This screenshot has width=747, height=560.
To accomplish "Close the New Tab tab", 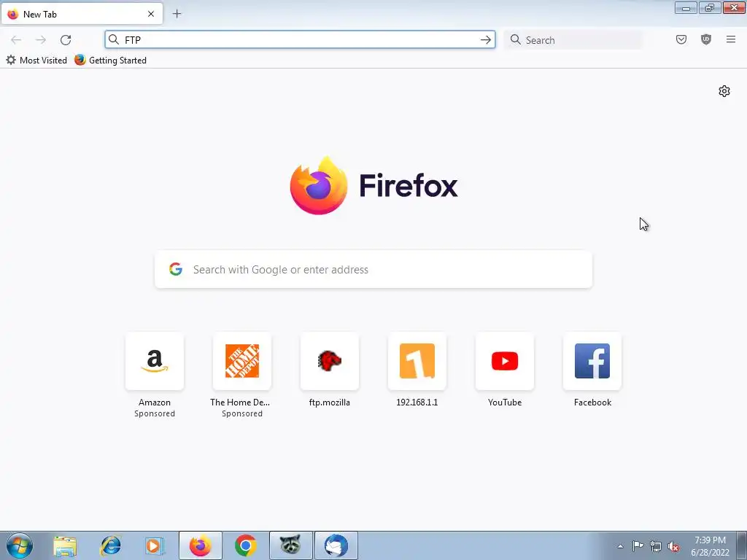I will 151,14.
